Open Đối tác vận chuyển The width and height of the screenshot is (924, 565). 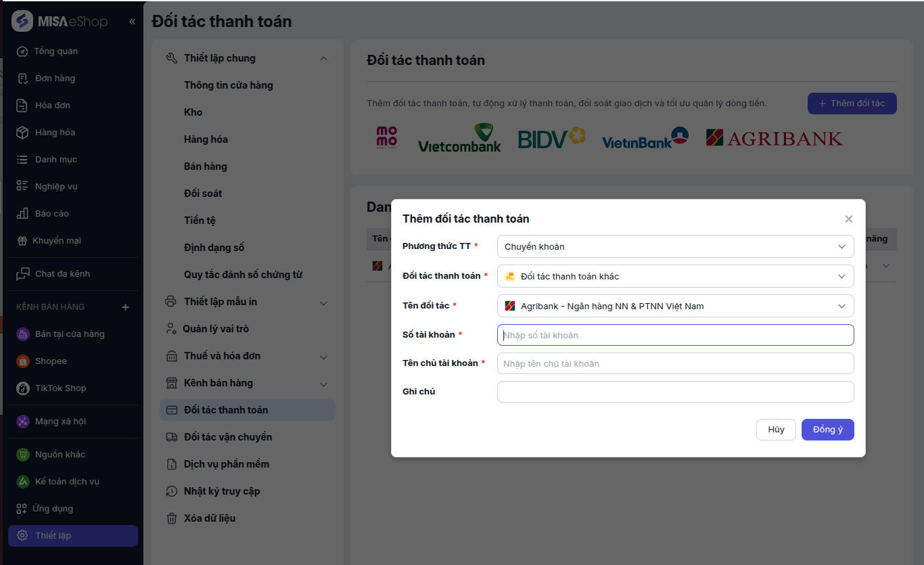pos(228,437)
